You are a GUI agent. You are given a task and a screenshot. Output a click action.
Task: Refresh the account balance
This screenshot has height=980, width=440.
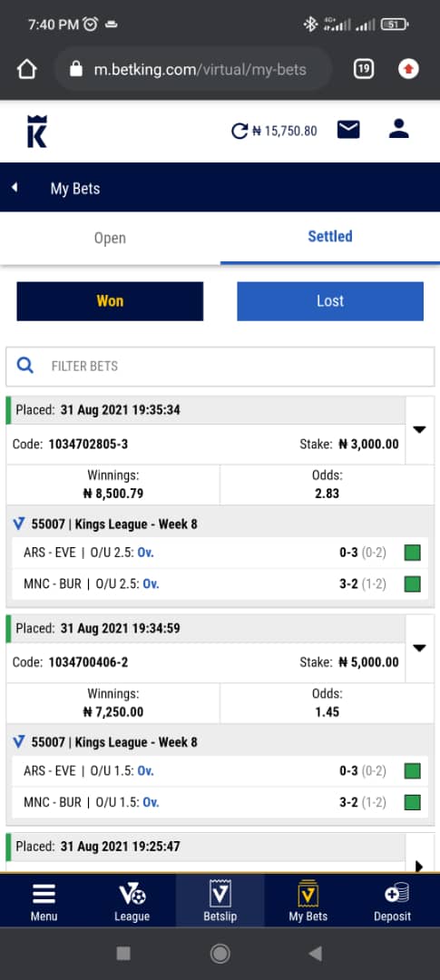240,131
